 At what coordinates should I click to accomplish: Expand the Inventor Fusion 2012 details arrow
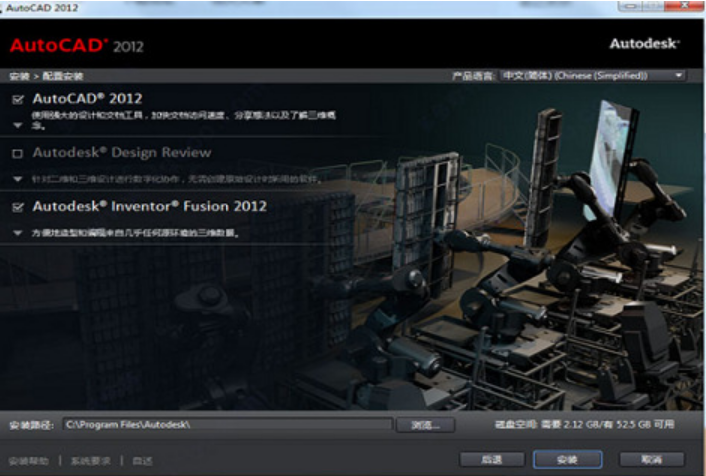(18, 232)
